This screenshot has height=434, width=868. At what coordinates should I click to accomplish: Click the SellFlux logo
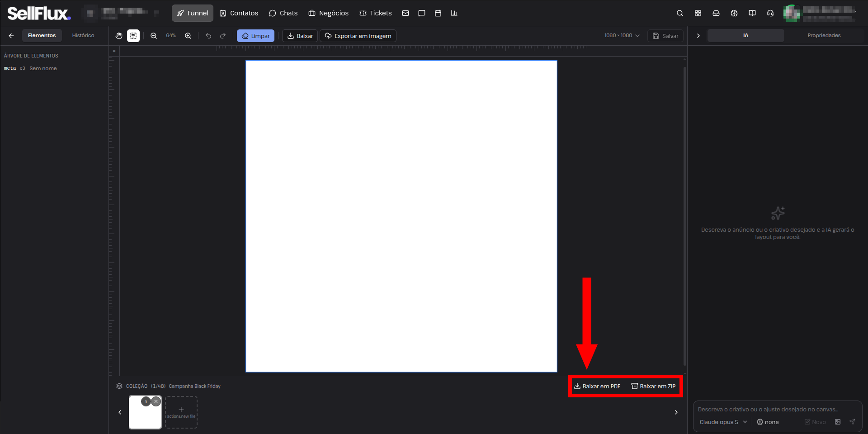pos(39,14)
